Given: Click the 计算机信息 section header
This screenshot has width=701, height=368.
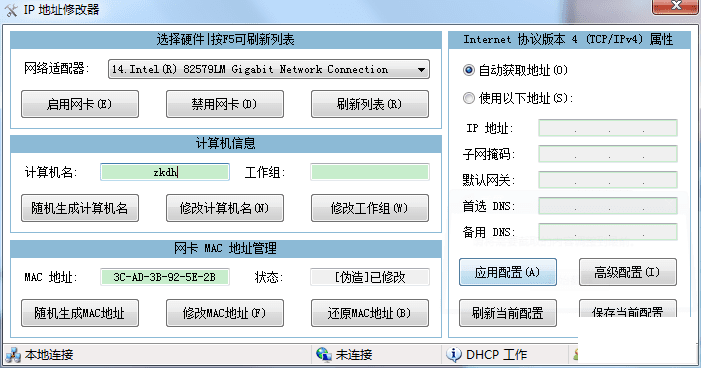Looking at the screenshot, I should click(x=225, y=144).
